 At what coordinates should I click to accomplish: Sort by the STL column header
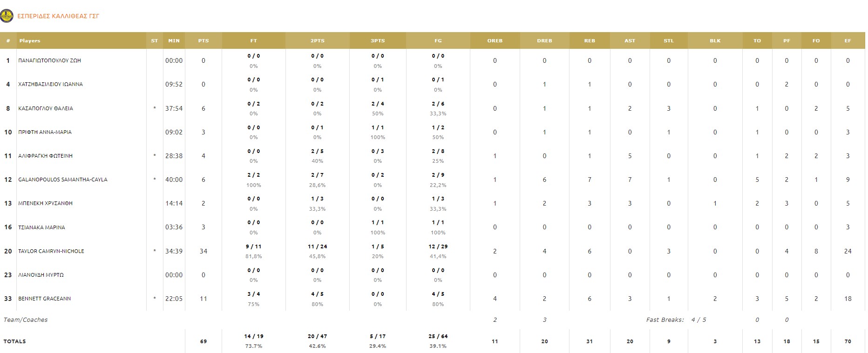669,41
